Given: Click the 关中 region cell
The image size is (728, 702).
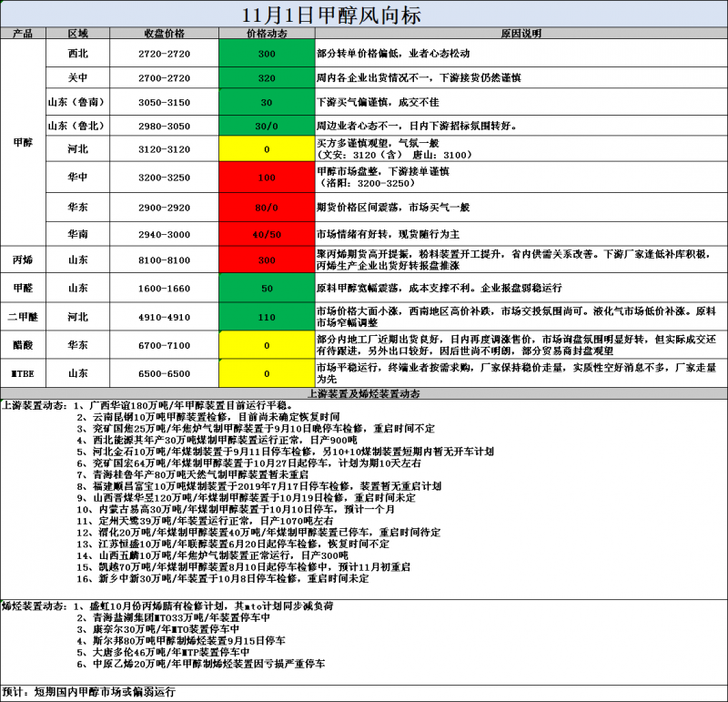Looking at the screenshot, I should pyautogui.click(x=77, y=77).
